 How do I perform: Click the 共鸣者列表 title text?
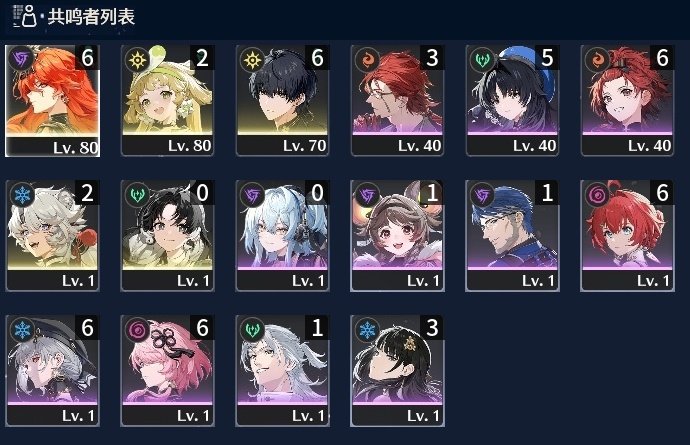[91, 17]
